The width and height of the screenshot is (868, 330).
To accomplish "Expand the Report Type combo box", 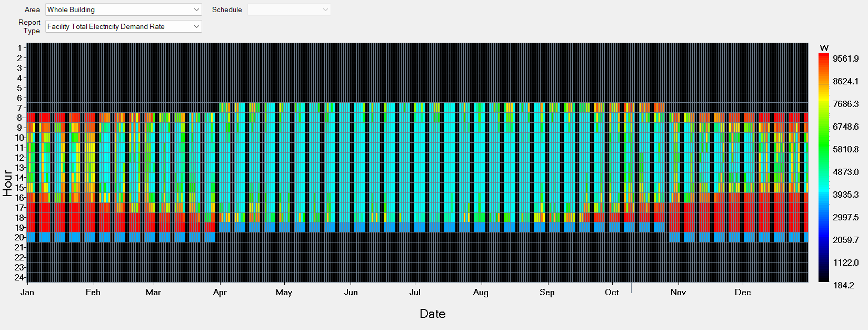I will point(123,26).
